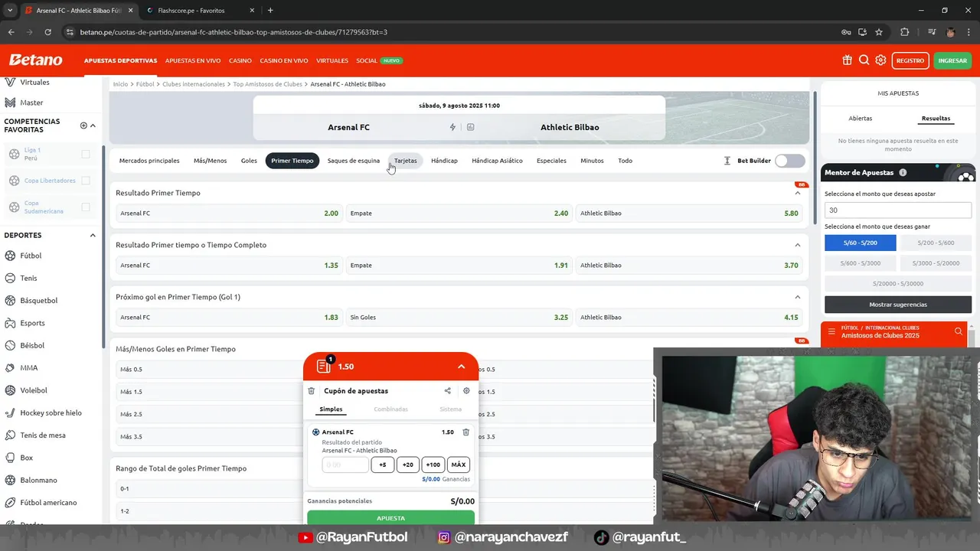Click the browser address bar URL
980x551 pixels.
point(234,32)
